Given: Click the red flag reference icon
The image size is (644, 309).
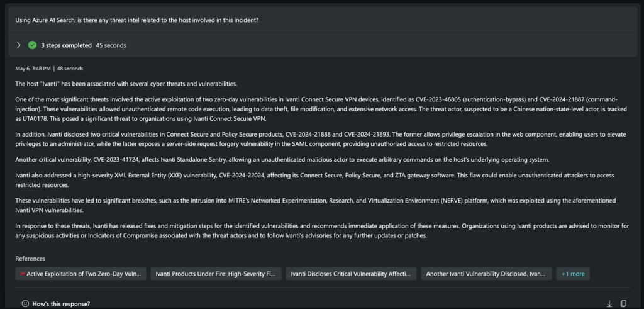Looking at the screenshot, I should click(23, 274).
